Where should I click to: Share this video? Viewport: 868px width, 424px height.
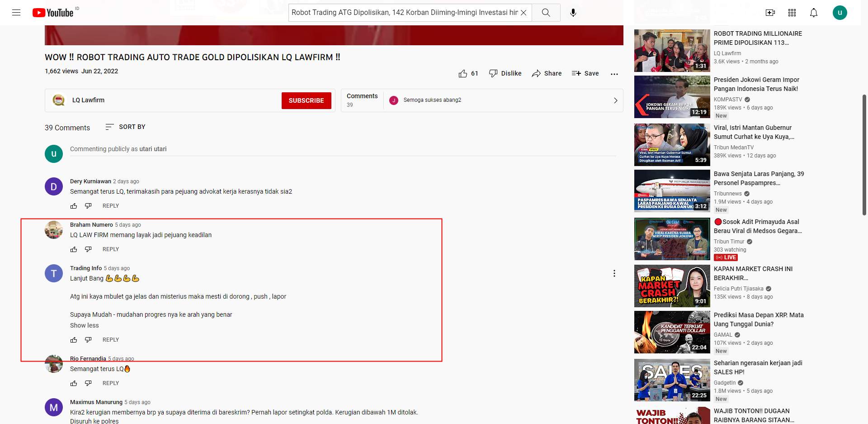coord(547,73)
